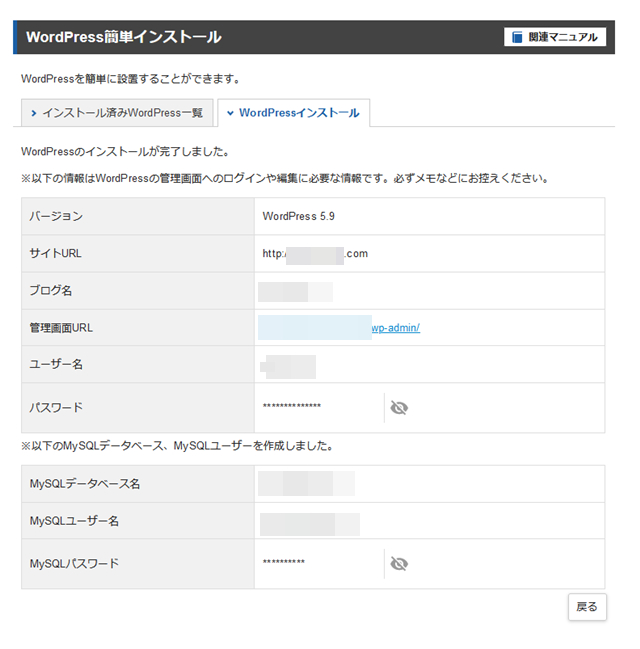Screen dimensions: 640x649
Task: Select the WordPress 5.9 version text
Action: (x=298, y=216)
